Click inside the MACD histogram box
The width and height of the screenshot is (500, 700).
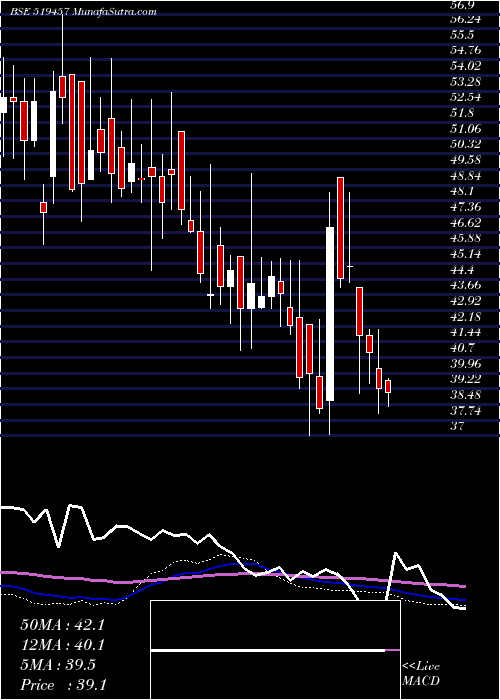[x=275, y=650]
